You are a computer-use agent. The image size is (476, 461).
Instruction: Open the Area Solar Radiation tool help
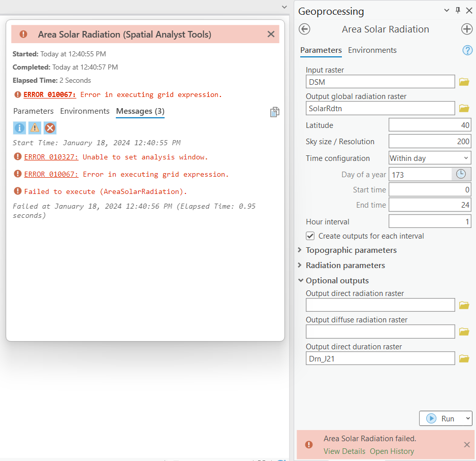click(467, 50)
